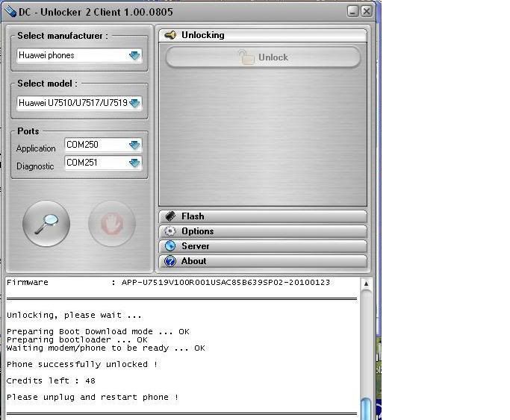
Task: Click the log scrollbar thumb
Action: coord(366,409)
